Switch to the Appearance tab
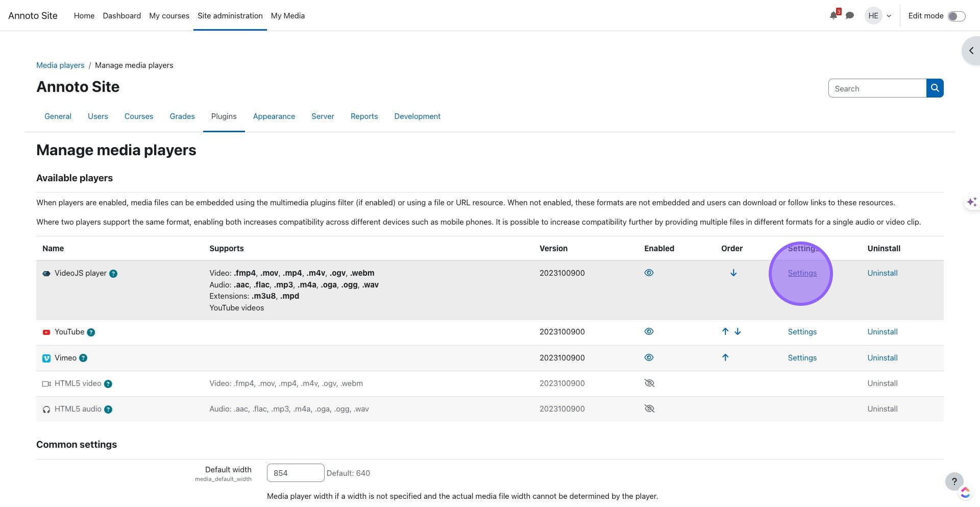The image size is (980, 507). point(274,116)
